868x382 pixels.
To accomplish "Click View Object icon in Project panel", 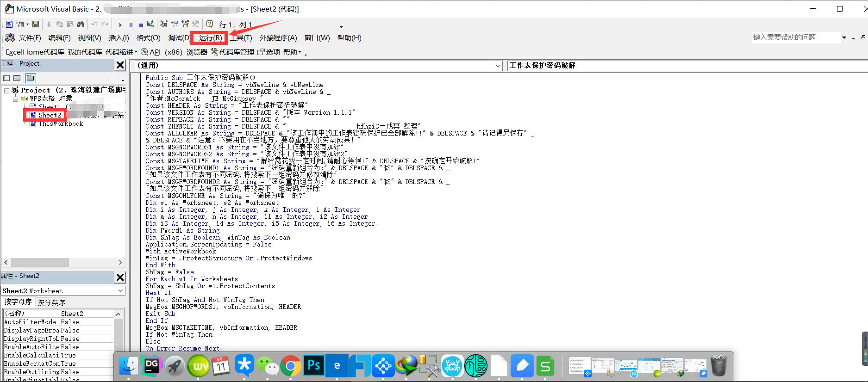I will (17, 78).
